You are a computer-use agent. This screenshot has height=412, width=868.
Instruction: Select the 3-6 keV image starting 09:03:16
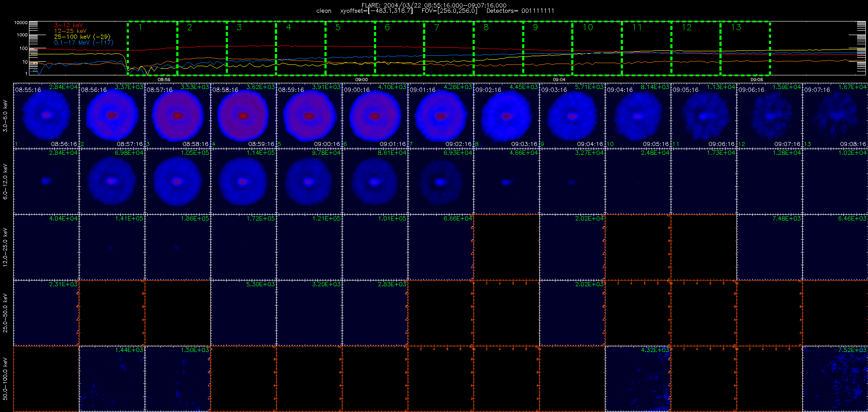click(x=572, y=116)
